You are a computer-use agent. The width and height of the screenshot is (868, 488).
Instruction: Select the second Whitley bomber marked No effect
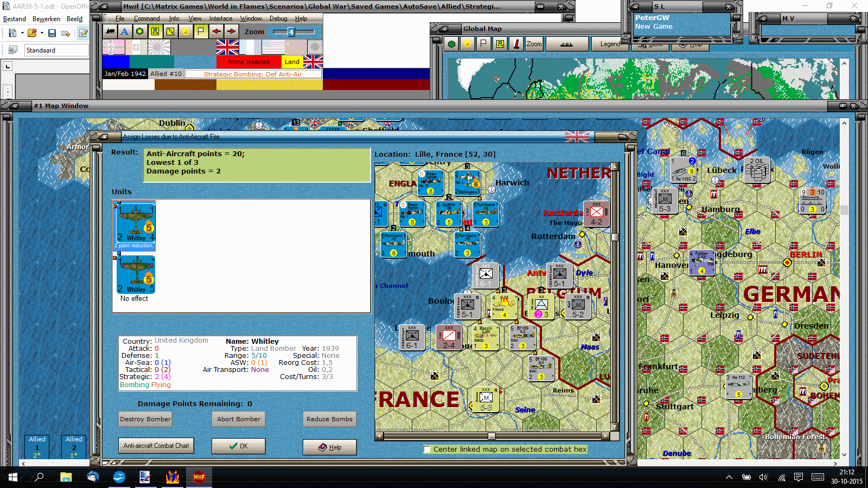click(136, 275)
